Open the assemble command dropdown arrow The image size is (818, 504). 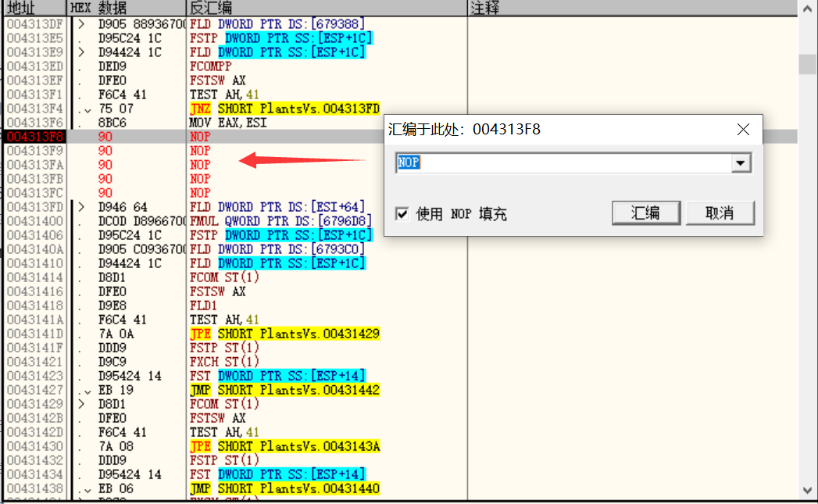pos(741,163)
